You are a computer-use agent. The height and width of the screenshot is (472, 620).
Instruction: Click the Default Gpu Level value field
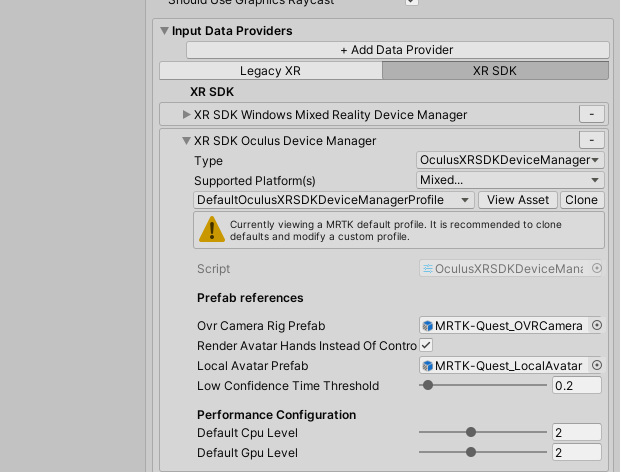coord(577,452)
